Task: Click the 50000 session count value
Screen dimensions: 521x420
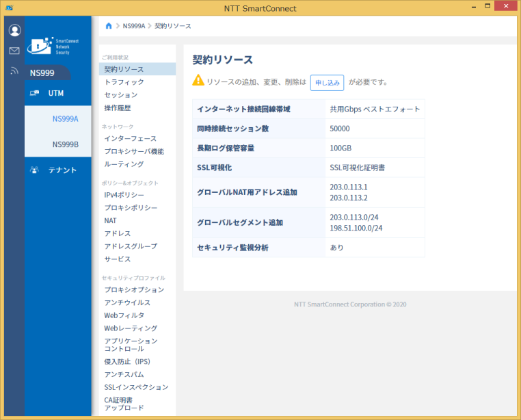Action: click(x=340, y=129)
